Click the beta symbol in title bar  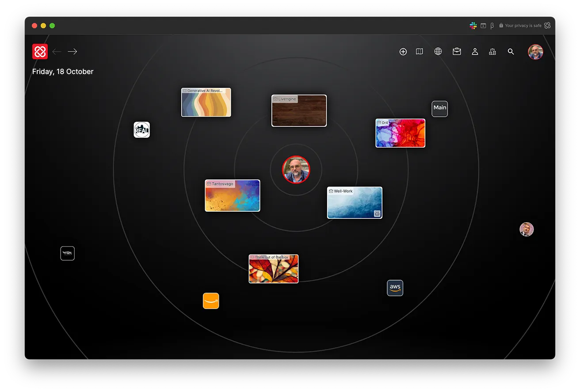(492, 26)
